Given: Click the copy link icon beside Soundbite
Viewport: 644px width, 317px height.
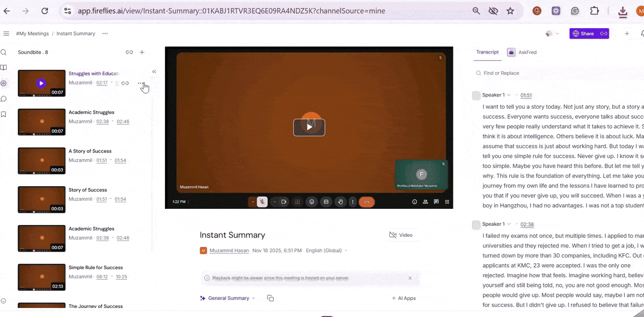Looking at the screenshot, I should tap(129, 52).
